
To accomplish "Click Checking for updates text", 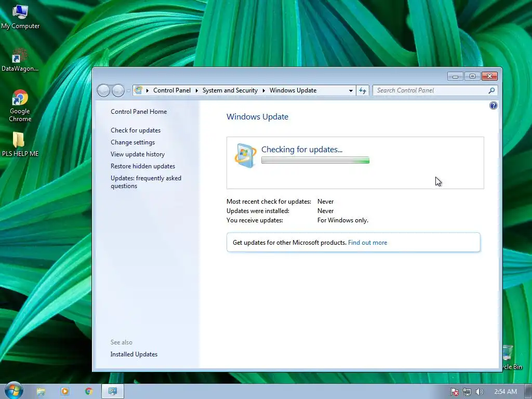I will (x=302, y=150).
